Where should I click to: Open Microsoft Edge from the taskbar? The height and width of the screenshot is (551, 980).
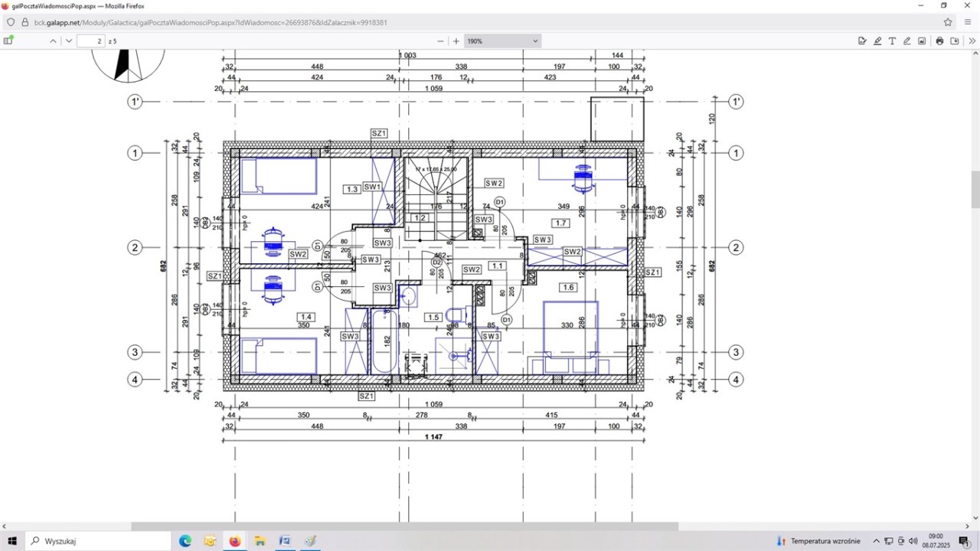pos(185,541)
